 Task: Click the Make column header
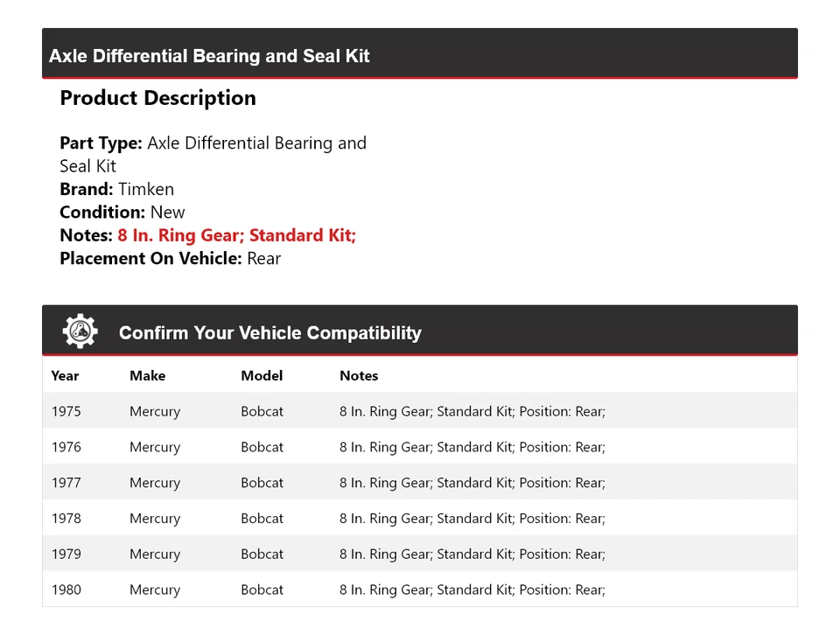pyautogui.click(x=147, y=376)
